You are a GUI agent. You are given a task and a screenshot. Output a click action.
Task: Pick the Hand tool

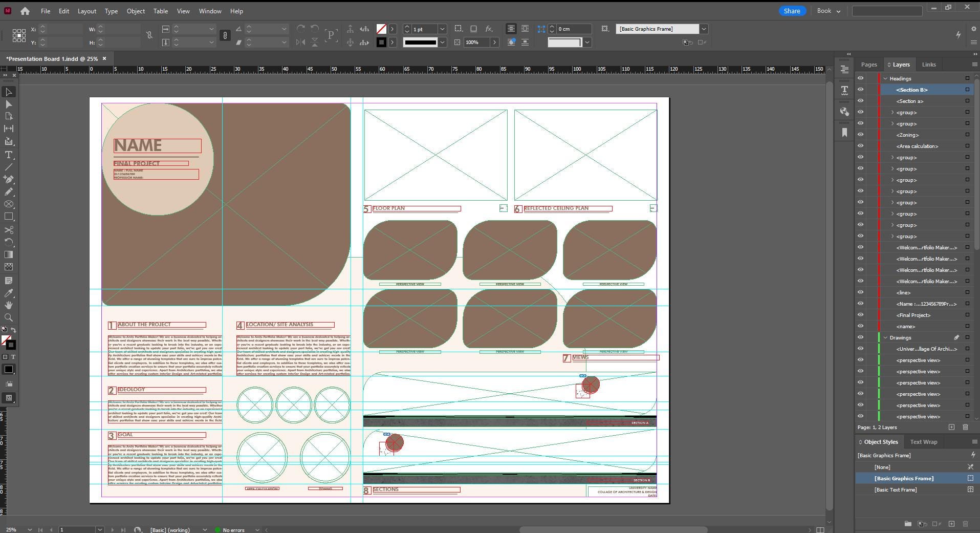pos(9,305)
